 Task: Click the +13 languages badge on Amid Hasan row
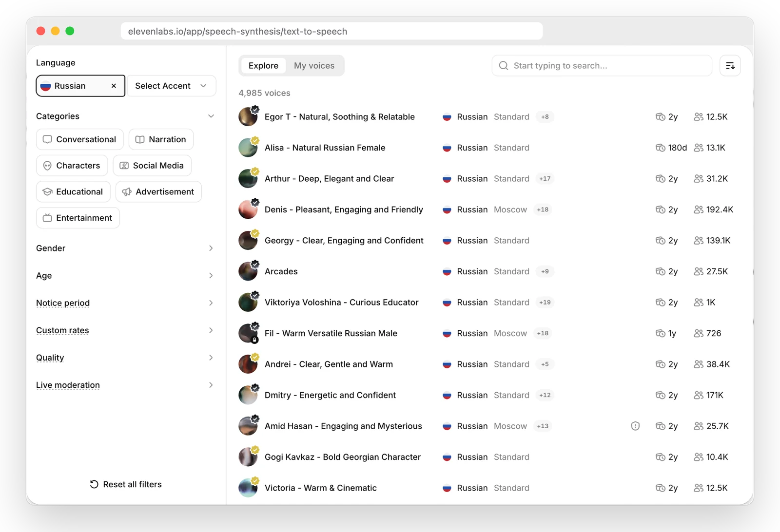(x=543, y=426)
